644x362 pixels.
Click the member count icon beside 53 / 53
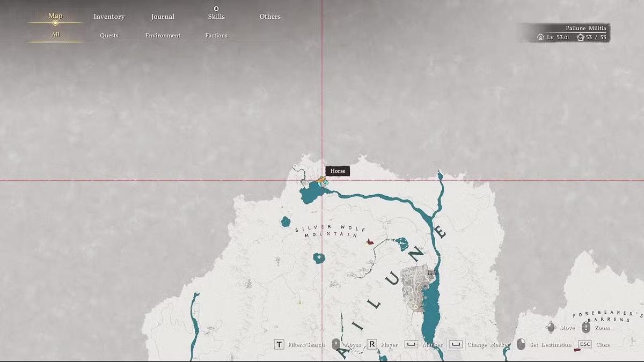[x=580, y=37]
